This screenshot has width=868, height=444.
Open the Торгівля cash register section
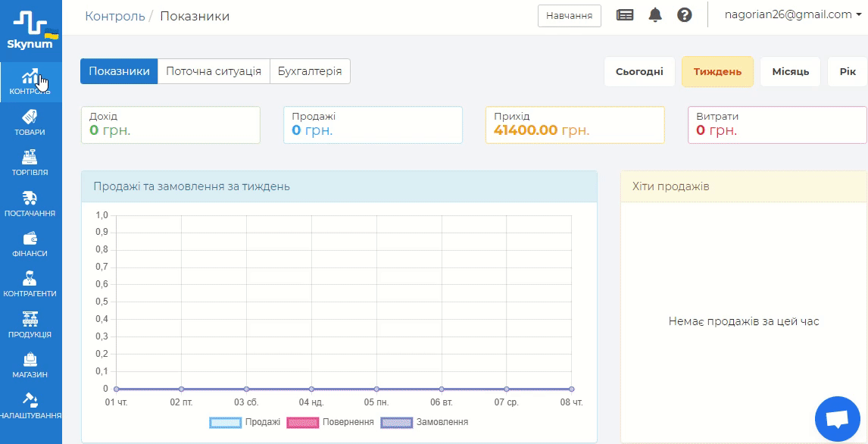point(31,164)
